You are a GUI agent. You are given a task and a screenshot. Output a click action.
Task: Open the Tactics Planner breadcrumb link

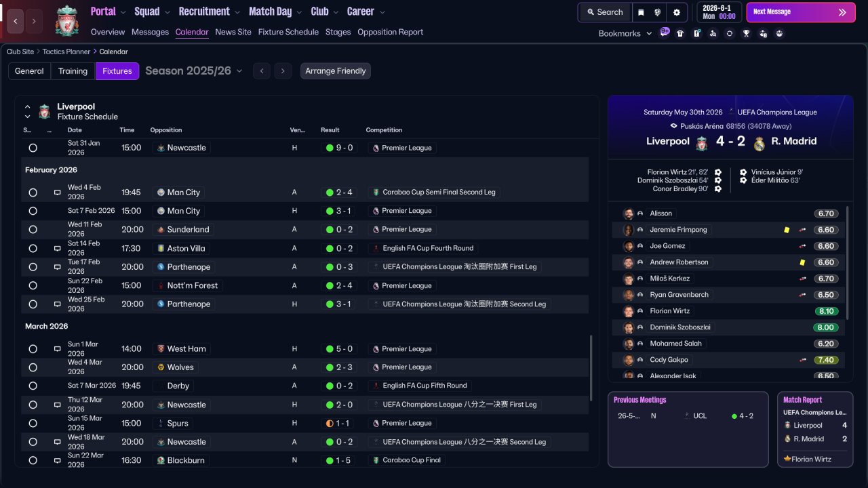(66, 52)
